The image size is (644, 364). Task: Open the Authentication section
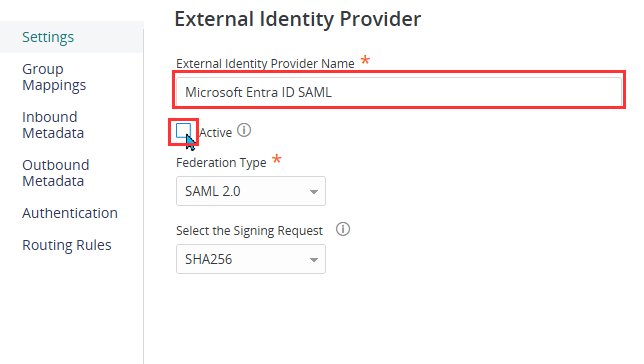point(70,213)
